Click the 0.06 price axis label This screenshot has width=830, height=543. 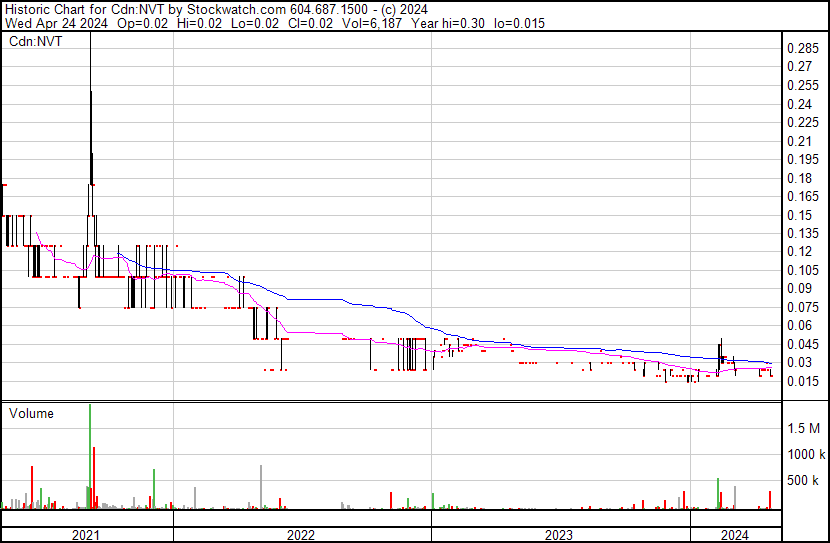coord(798,326)
